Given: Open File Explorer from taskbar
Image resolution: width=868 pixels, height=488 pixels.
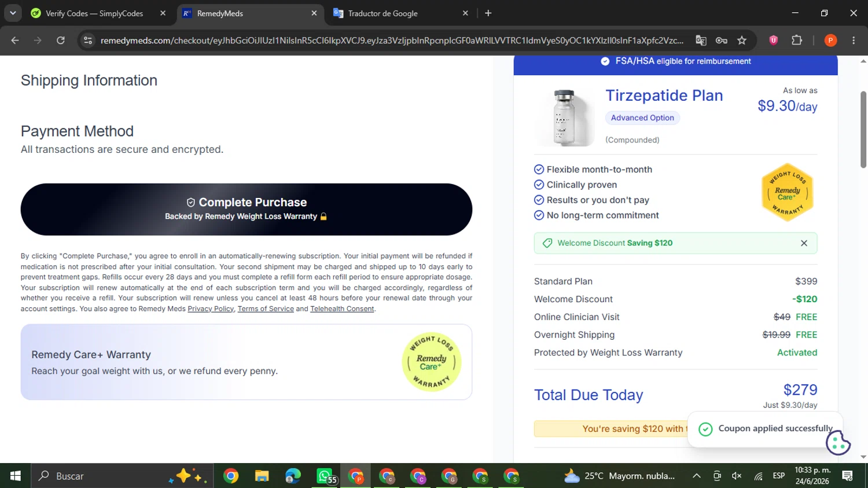Looking at the screenshot, I should 262,476.
